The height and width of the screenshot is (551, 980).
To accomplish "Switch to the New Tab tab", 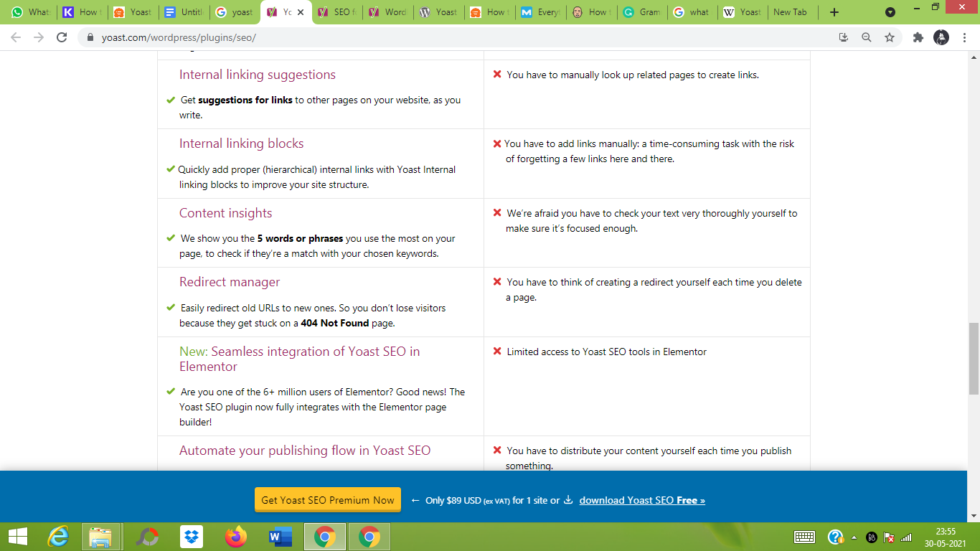I will tap(791, 12).
